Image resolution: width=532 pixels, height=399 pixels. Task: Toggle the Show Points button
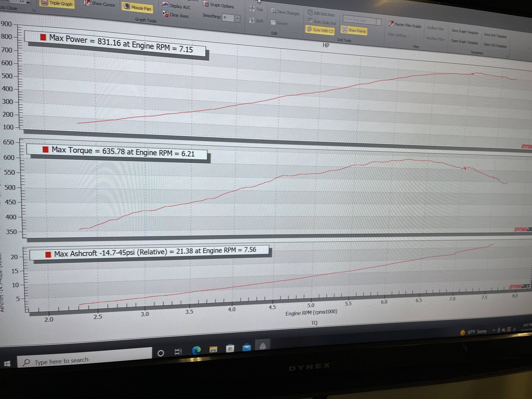354,30
